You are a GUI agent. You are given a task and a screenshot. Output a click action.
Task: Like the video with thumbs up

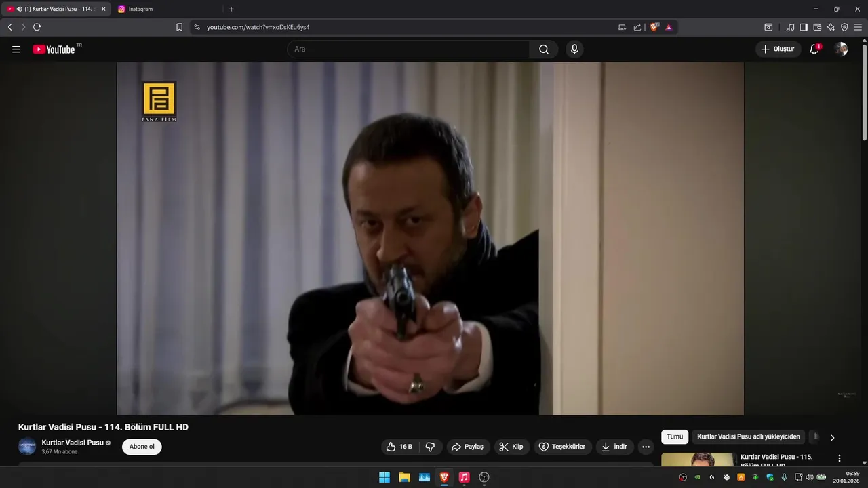399,447
